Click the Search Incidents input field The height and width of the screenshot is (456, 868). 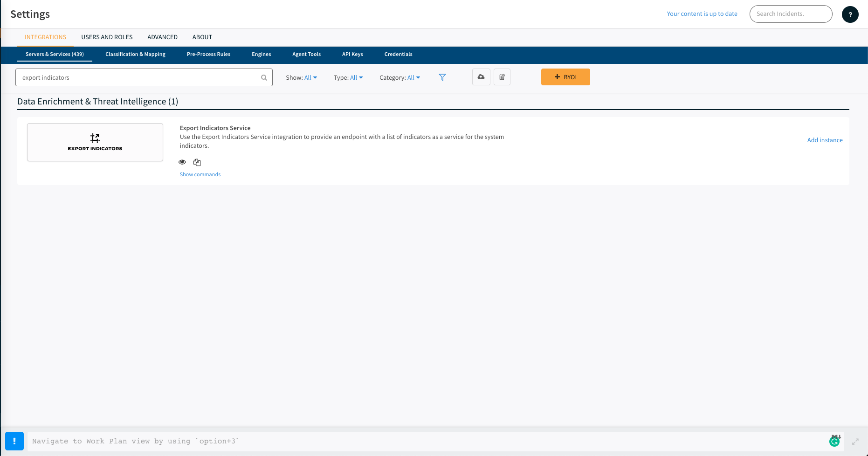tap(791, 14)
